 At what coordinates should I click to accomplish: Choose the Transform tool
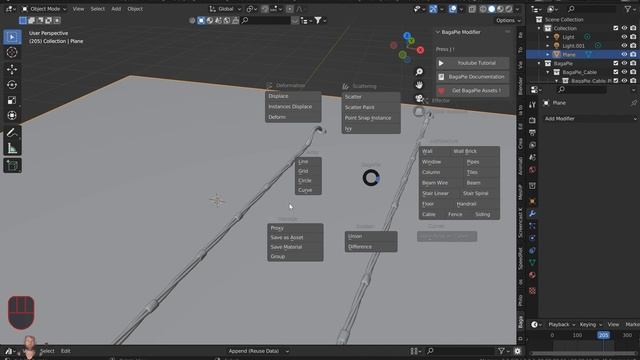(x=12, y=116)
